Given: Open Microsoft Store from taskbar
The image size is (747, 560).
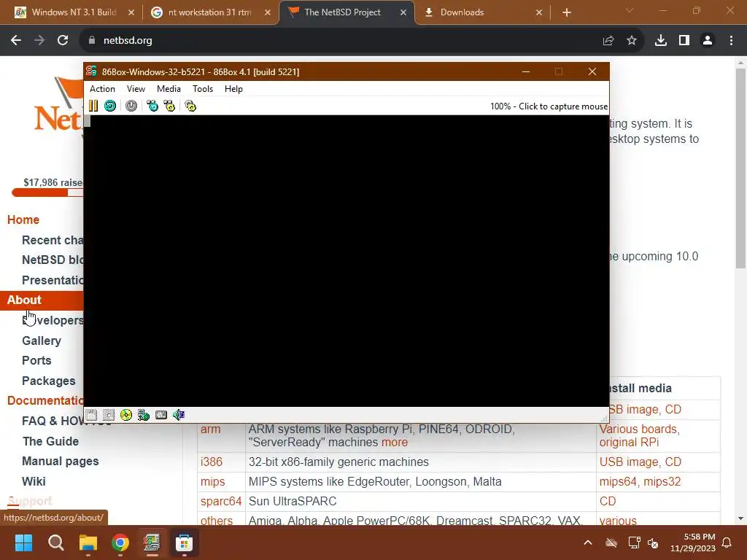Looking at the screenshot, I should coord(184,542).
